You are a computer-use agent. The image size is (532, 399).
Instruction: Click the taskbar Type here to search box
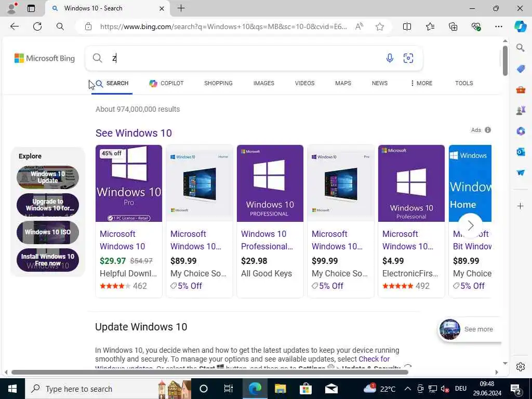pos(108,389)
